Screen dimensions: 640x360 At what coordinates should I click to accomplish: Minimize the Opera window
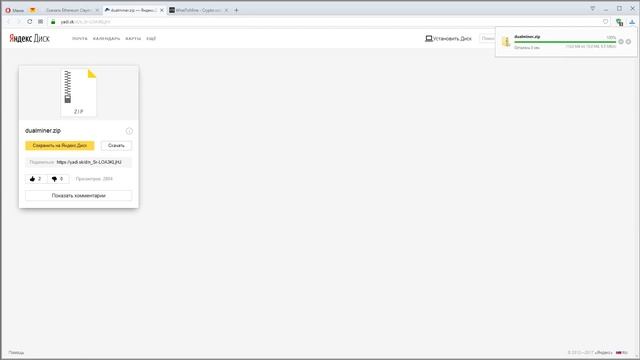[606, 8]
